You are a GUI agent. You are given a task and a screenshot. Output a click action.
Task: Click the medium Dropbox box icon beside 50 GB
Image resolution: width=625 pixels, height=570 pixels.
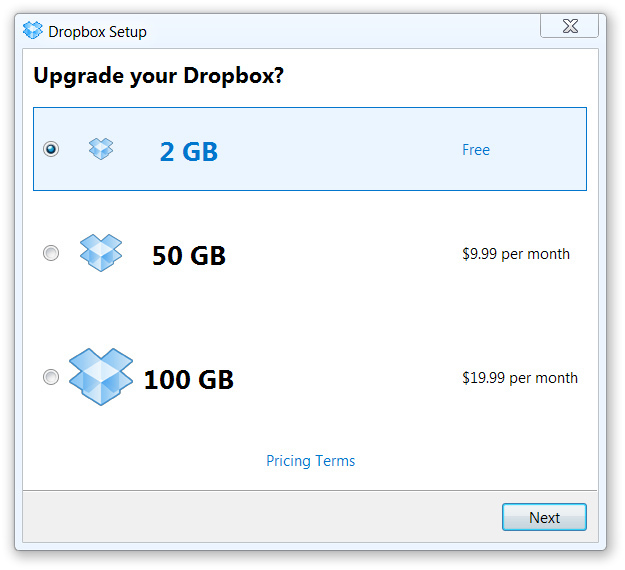pyautogui.click(x=101, y=253)
